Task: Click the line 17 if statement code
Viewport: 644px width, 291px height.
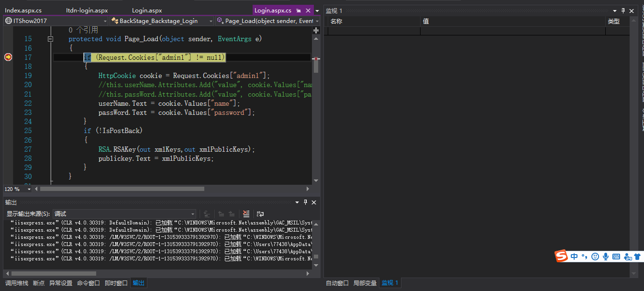Action: pos(154,57)
